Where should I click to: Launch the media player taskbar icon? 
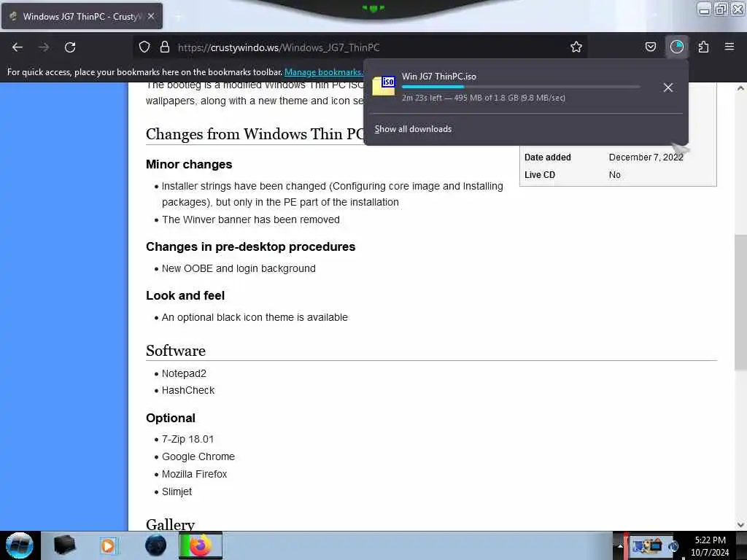[108, 545]
